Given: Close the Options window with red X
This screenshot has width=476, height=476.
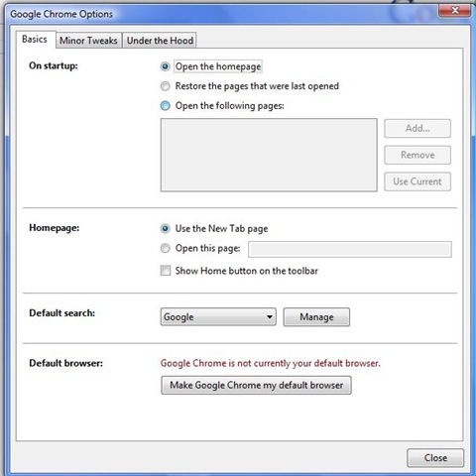Looking at the screenshot, I should tap(455, 11).
